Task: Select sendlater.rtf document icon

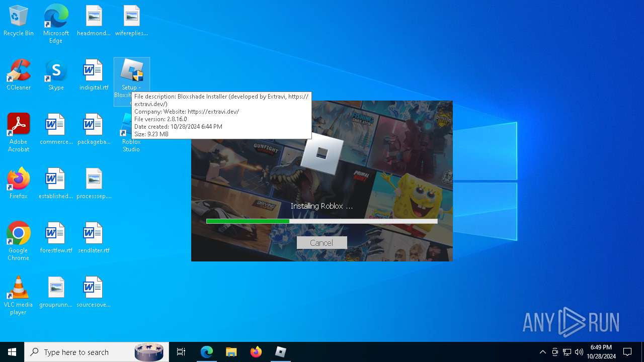Action: click(x=94, y=238)
